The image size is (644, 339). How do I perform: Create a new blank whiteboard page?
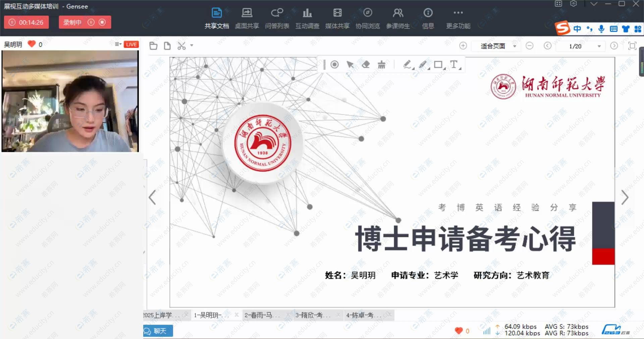coord(167,46)
